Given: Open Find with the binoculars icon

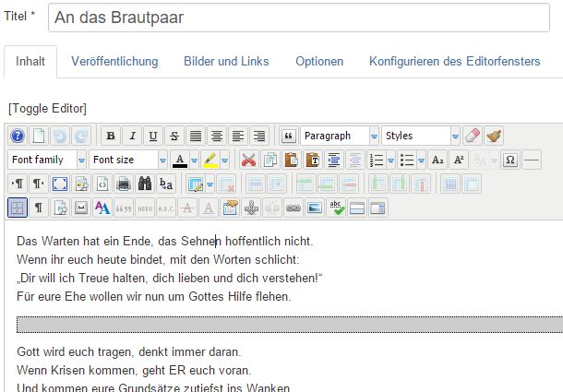Looking at the screenshot, I should point(144,184).
